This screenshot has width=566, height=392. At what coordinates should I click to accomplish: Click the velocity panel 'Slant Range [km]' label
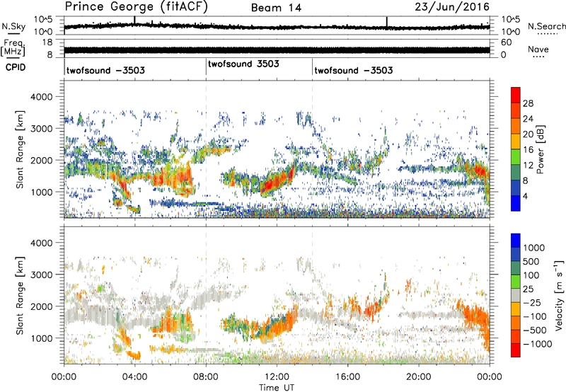tap(20, 296)
